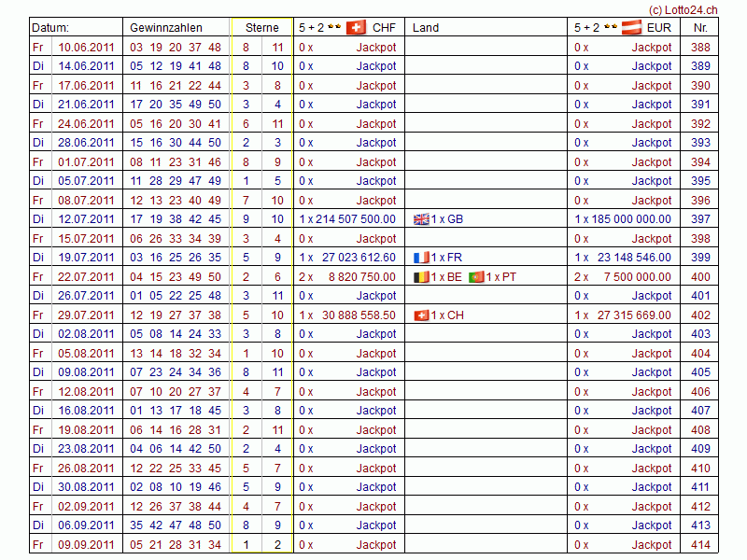The image size is (747, 560).
Task: Click the stars icon in the EUR header
Action: 611,27
